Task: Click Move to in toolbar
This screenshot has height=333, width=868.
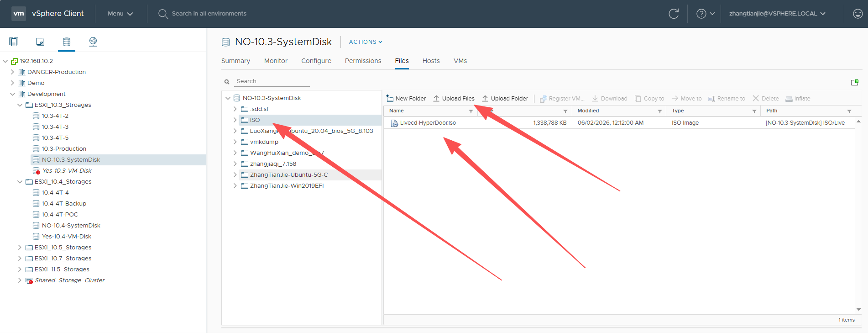Action: point(686,98)
